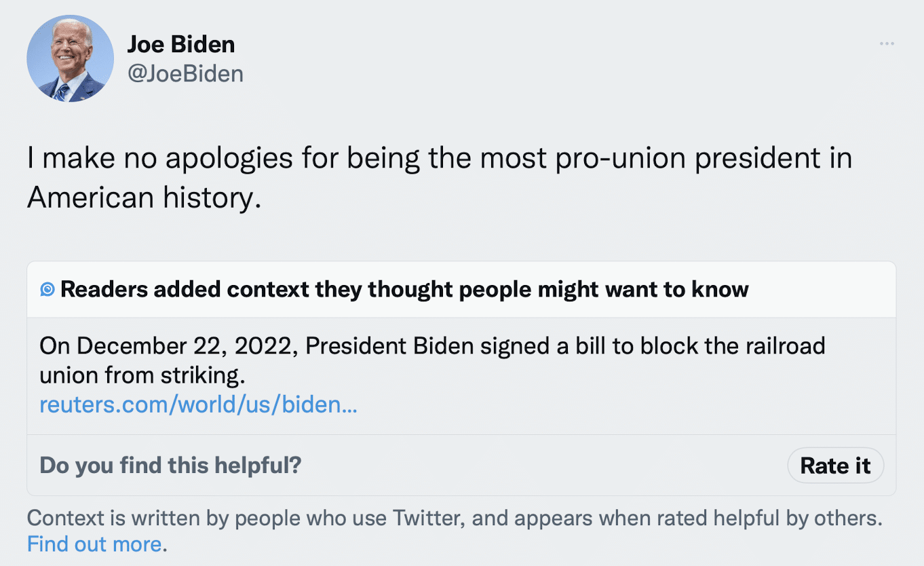Open the tweet's more options ellipsis menu
This screenshot has height=566, width=924.
click(x=887, y=44)
